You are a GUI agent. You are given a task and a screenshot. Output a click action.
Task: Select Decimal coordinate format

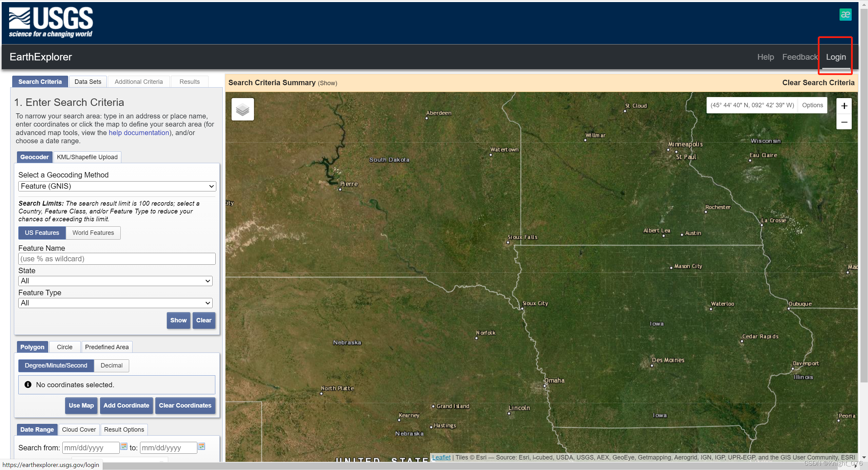click(111, 365)
